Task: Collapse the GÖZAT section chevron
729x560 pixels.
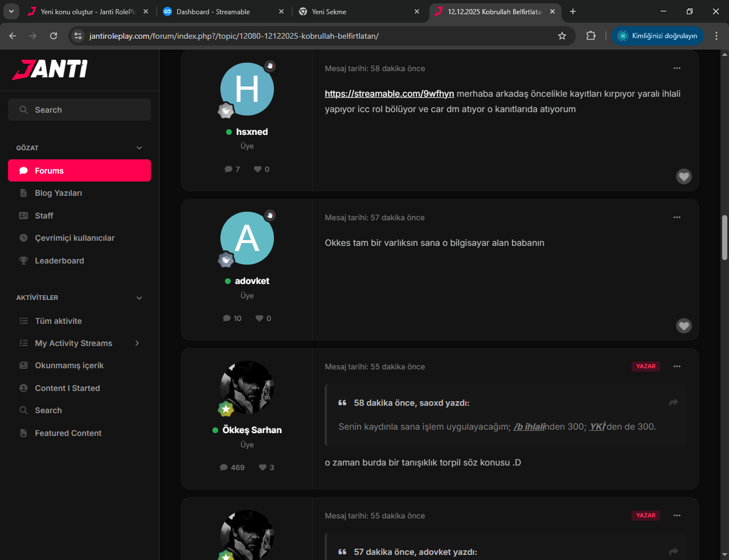Action: [x=140, y=148]
